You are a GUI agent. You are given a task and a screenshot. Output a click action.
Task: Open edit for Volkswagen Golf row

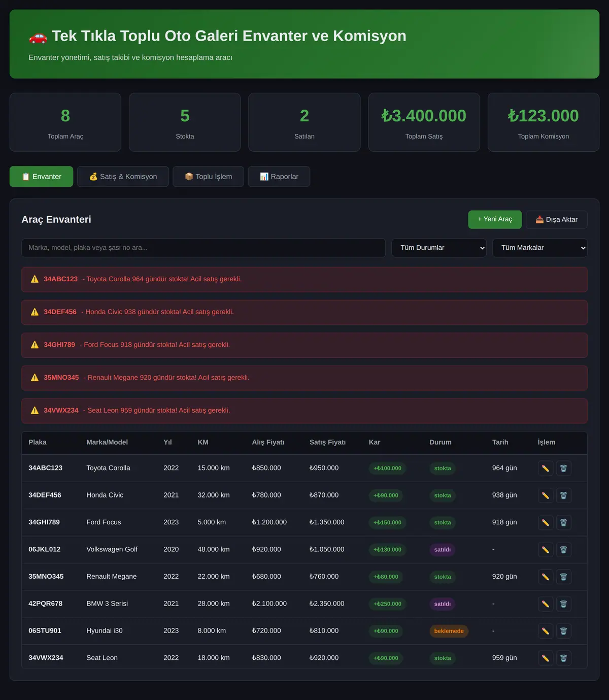tap(546, 550)
